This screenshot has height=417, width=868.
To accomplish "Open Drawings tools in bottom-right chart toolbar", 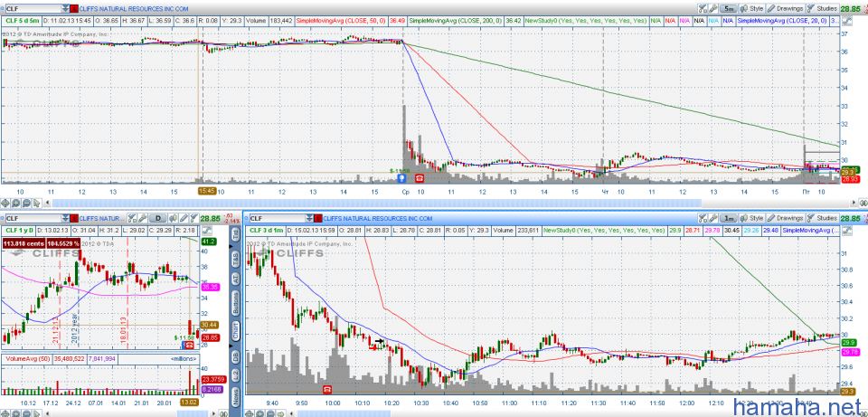I will (x=785, y=218).
